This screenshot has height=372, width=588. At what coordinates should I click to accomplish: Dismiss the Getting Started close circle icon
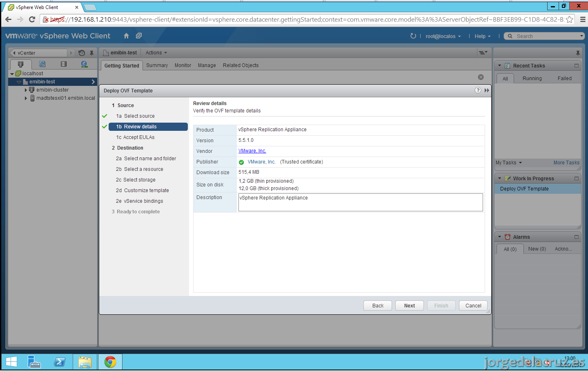pos(481,77)
